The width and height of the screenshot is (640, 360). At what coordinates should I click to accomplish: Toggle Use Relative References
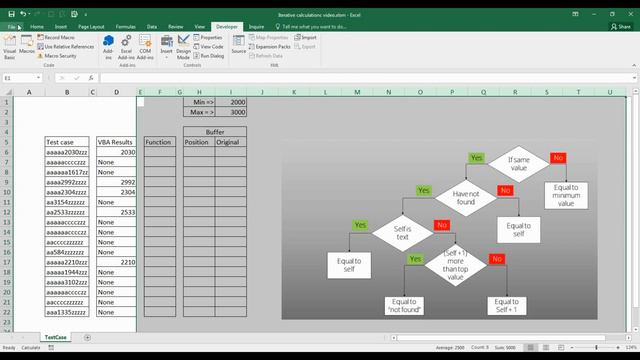click(66, 47)
